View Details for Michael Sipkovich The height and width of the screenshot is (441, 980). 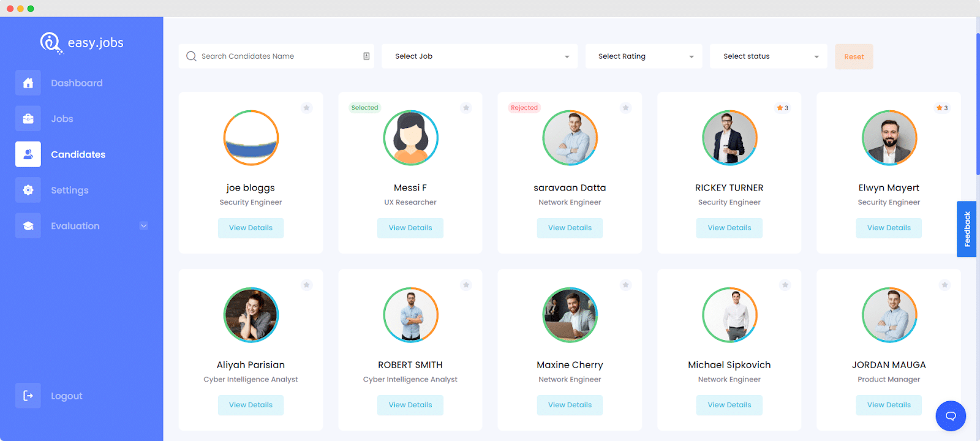click(729, 405)
